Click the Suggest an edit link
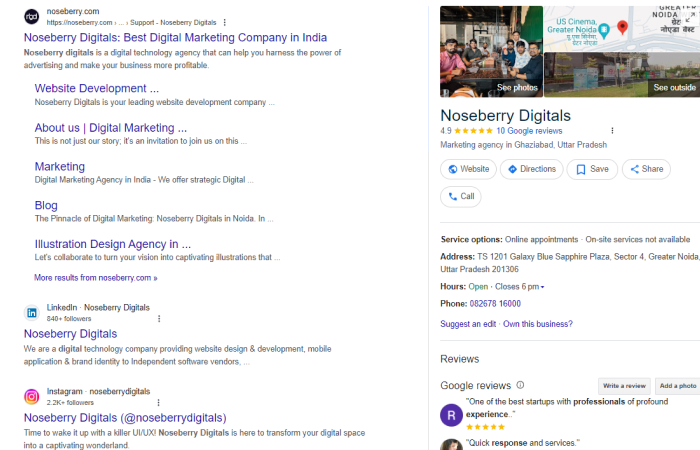This screenshot has width=700, height=450. 468,323
